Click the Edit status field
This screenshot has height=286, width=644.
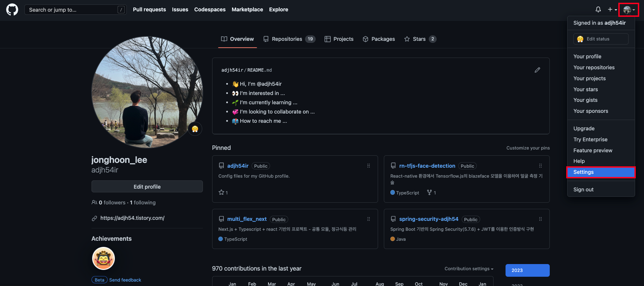(x=601, y=39)
